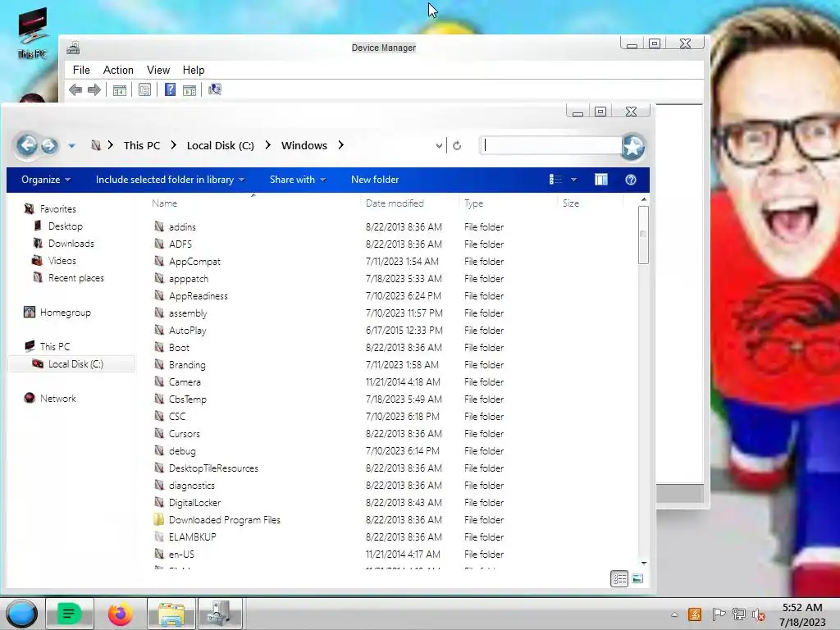Open This PC desktop icon
This screenshot has width=840, height=630.
32,33
